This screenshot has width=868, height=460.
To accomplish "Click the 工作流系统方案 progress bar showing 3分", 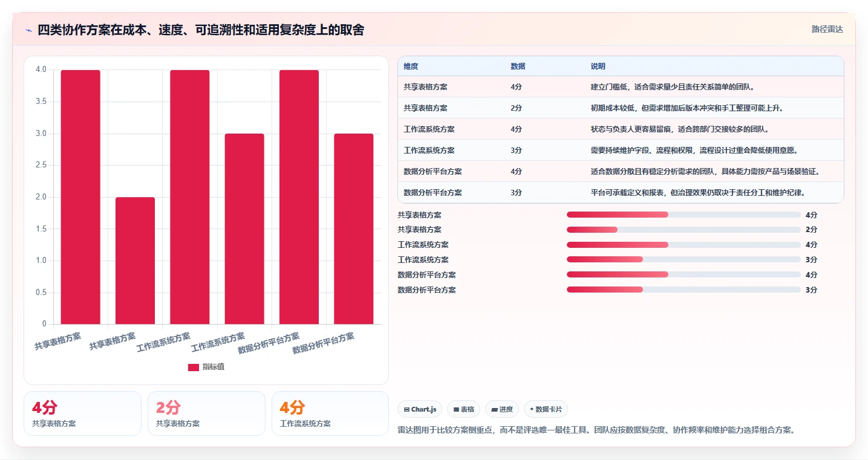I will click(x=684, y=259).
